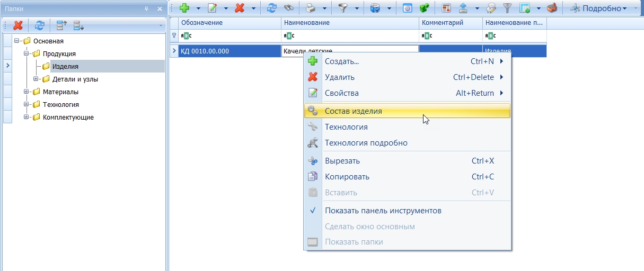
Task: Click the gray funnel icon near toolbar's right end
Action: (507, 8)
